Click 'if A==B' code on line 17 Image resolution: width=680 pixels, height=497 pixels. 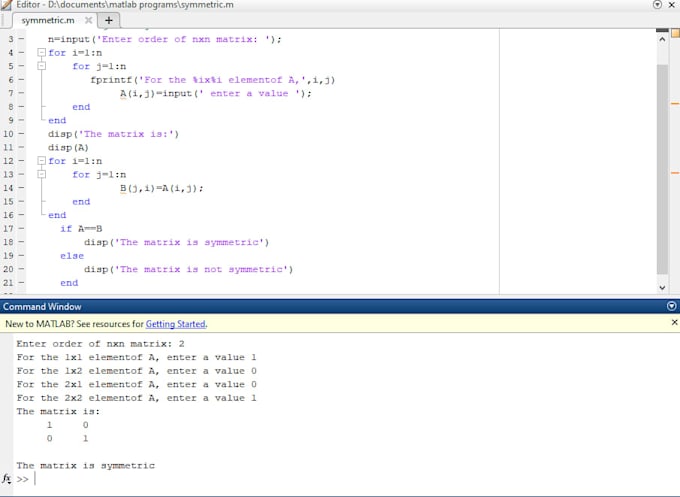tap(81, 229)
